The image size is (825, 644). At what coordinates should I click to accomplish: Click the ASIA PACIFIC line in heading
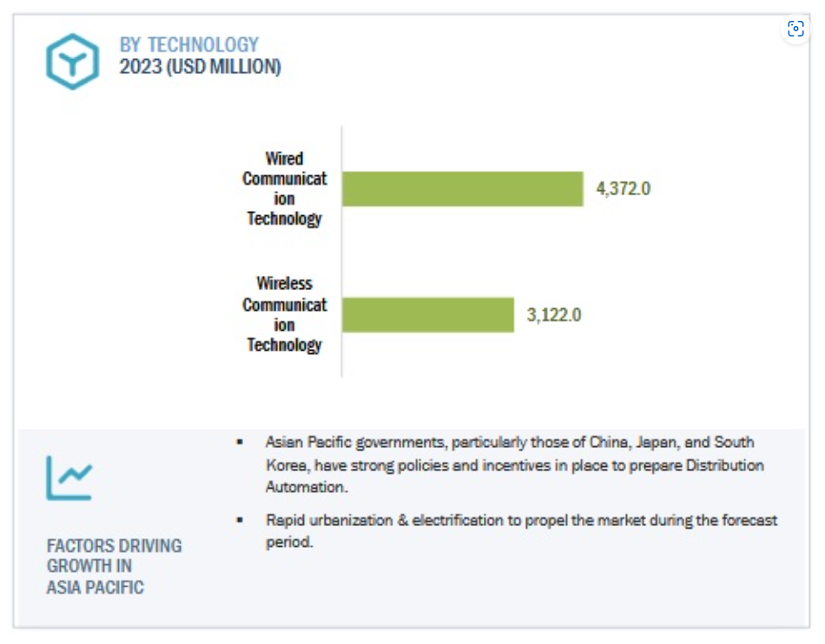point(96,588)
